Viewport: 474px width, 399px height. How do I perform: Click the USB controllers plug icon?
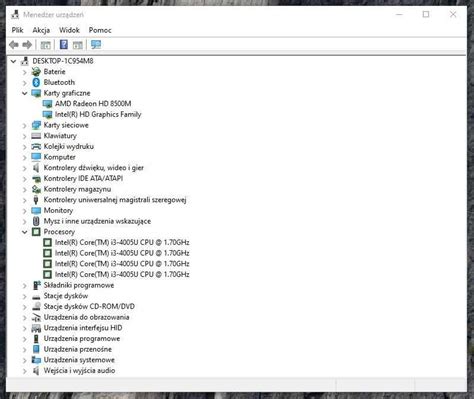[36, 200]
